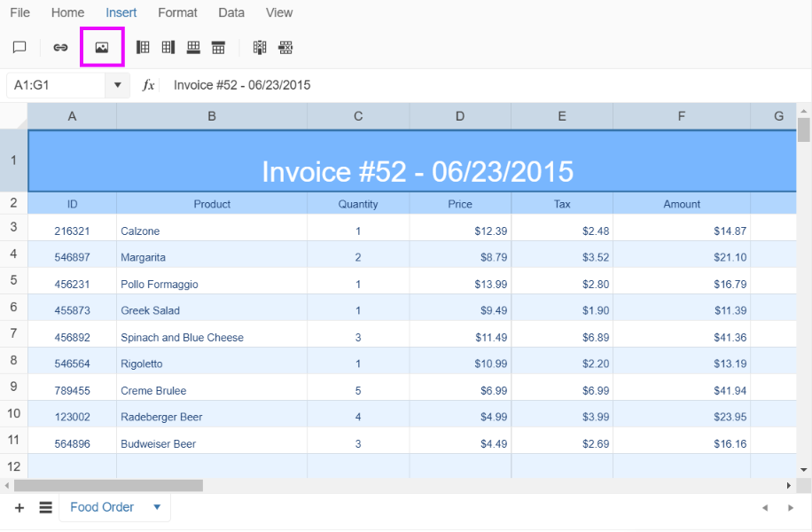
Task: Delete the selected row
Action: [x=285, y=47]
